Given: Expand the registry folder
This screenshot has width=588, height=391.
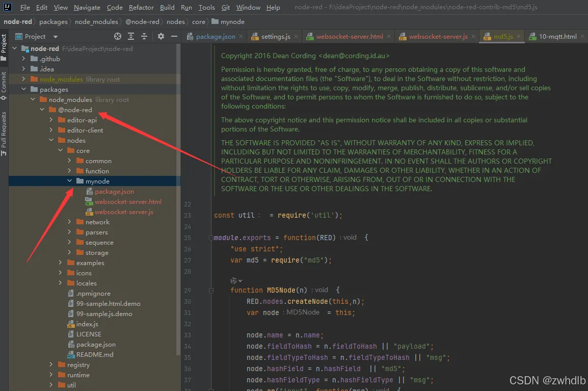Looking at the screenshot, I should pyautogui.click(x=51, y=364).
